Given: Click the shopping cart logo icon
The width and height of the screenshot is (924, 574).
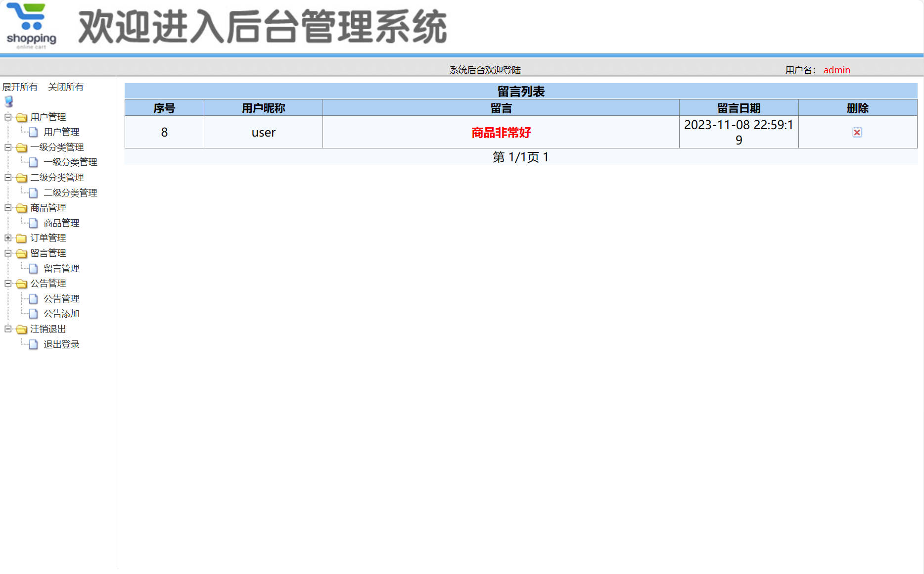Looking at the screenshot, I should click(30, 25).
